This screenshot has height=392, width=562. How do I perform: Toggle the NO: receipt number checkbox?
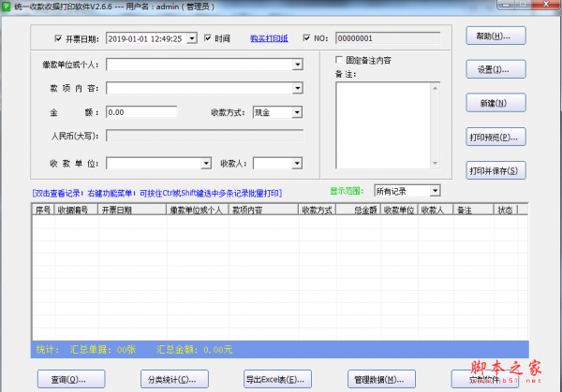coord(307,39)
